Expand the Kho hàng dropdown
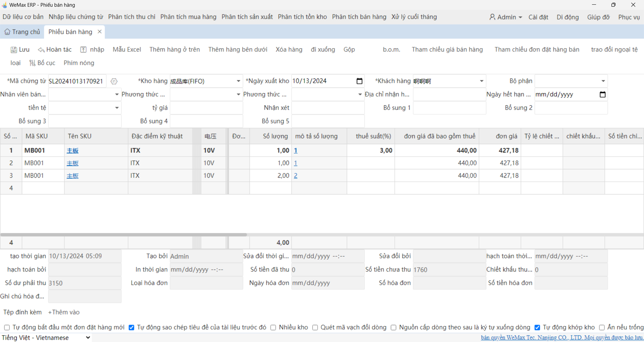Viewport: 644px width, 342px height. tap(238, 81)
